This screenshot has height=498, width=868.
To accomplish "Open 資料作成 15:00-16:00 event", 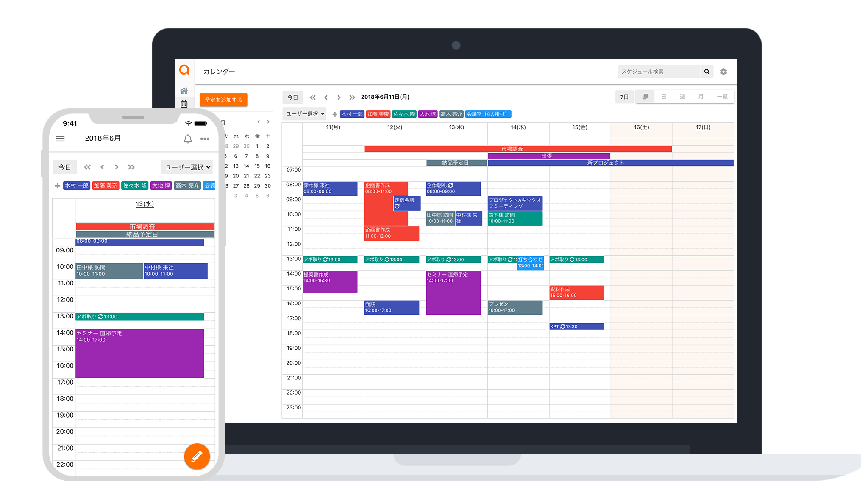I will coord(576,293).
